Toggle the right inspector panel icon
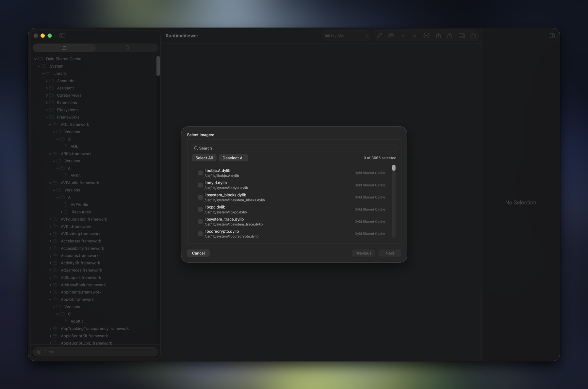This screenshot has width=588, height=389. click(551, 36)
